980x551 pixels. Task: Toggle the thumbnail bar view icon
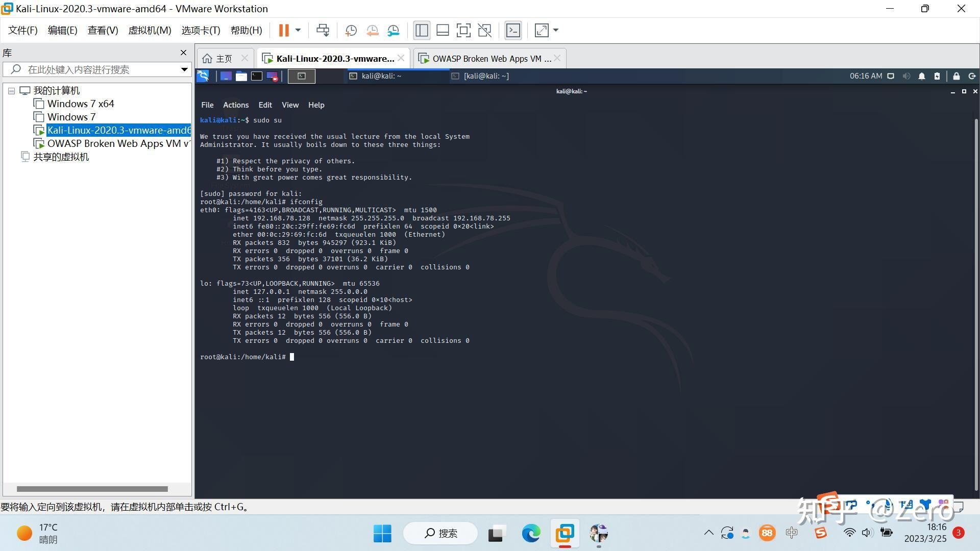[x=443, y=31]
